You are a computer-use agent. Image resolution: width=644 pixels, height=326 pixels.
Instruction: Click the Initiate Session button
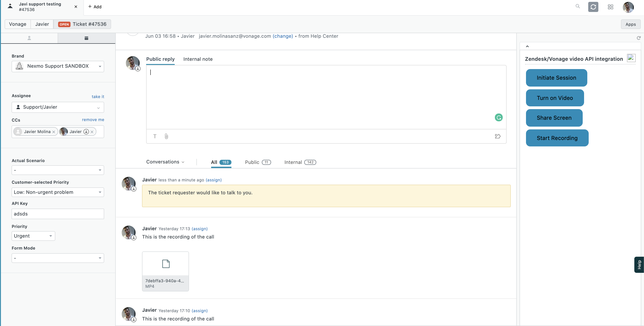pos(556,78)
